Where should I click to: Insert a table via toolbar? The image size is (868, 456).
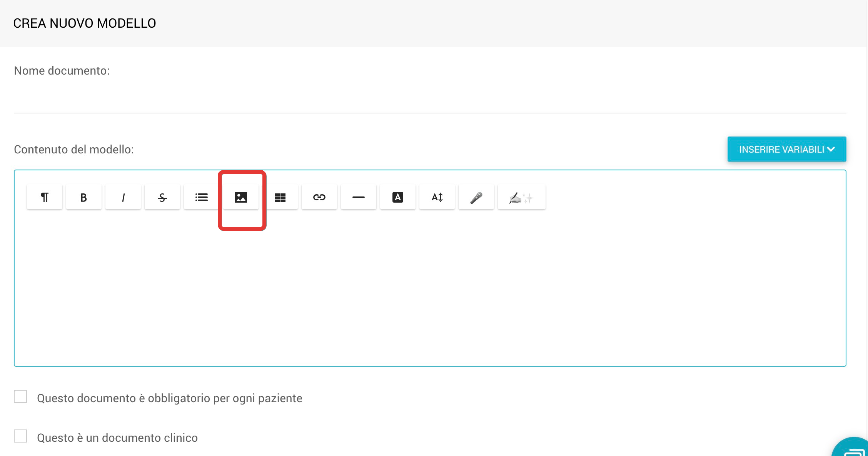click(280, 197)
